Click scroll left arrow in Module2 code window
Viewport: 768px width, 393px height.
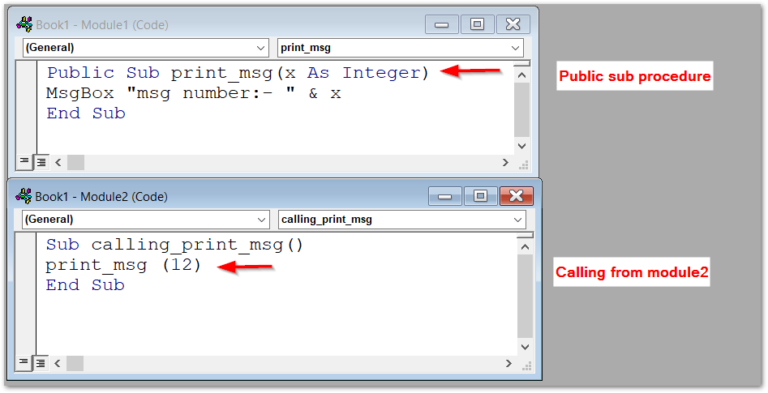coord(57,364)
